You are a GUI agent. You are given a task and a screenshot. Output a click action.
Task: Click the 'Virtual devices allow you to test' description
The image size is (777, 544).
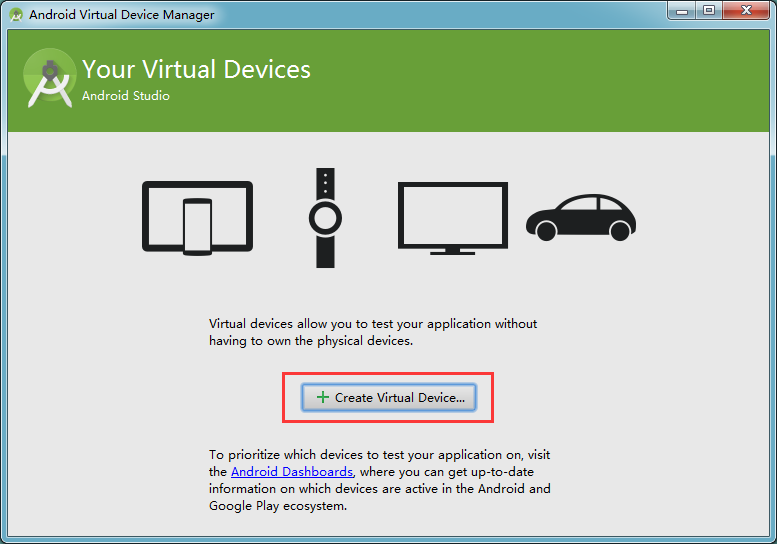pos(372,324)
